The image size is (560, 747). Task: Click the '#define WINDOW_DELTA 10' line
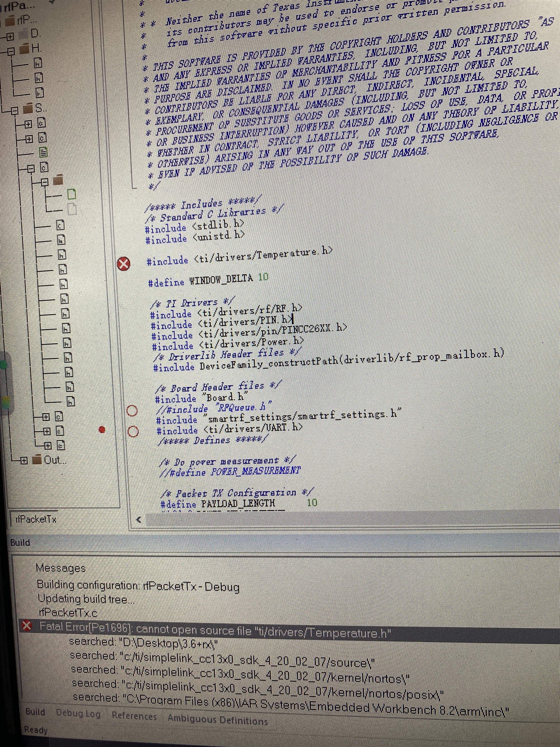pyautogui.click(x=208, y=280)
